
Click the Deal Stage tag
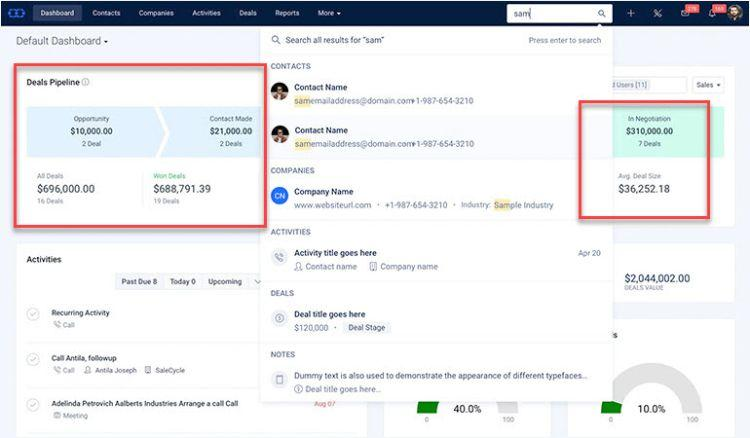366,328
